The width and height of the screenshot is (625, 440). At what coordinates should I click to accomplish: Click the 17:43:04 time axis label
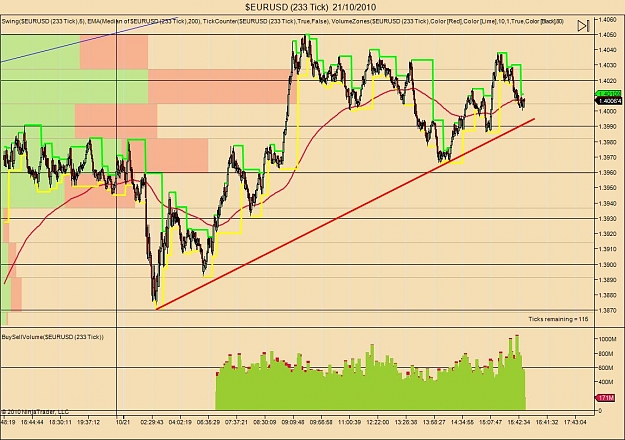[575, 422]
